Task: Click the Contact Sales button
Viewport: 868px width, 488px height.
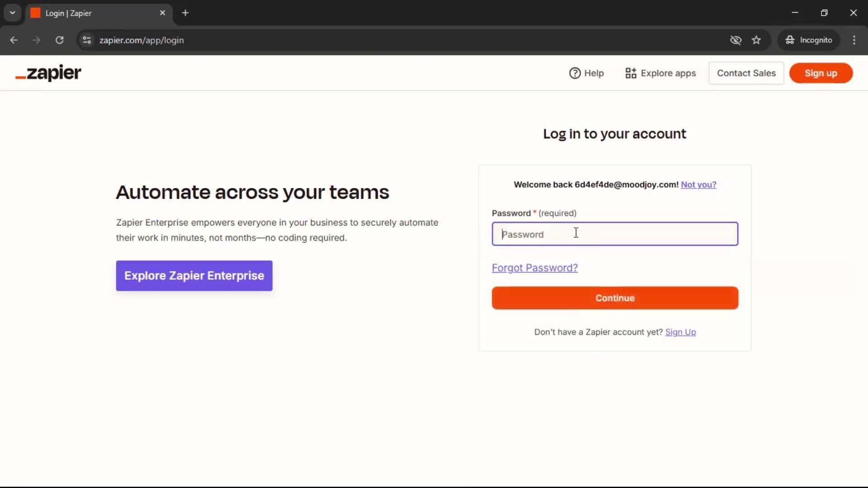Action: (x=746, y=73)
